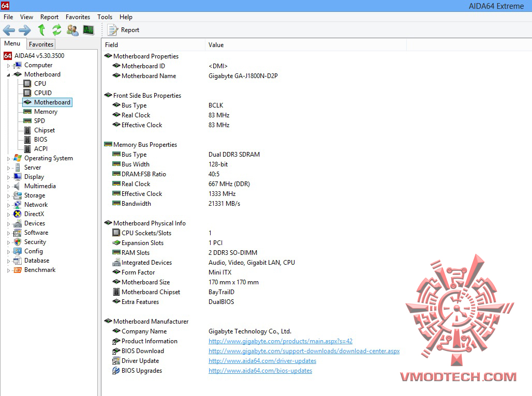Go back with the blue left arrow

[x=9, y=30]
